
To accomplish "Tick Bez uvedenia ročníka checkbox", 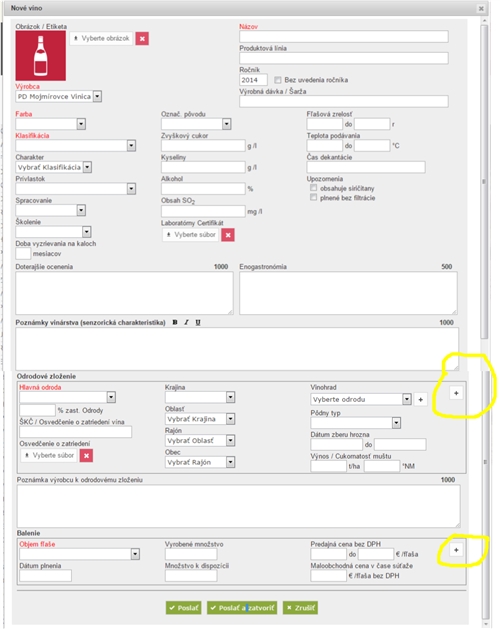I will 278,80.
